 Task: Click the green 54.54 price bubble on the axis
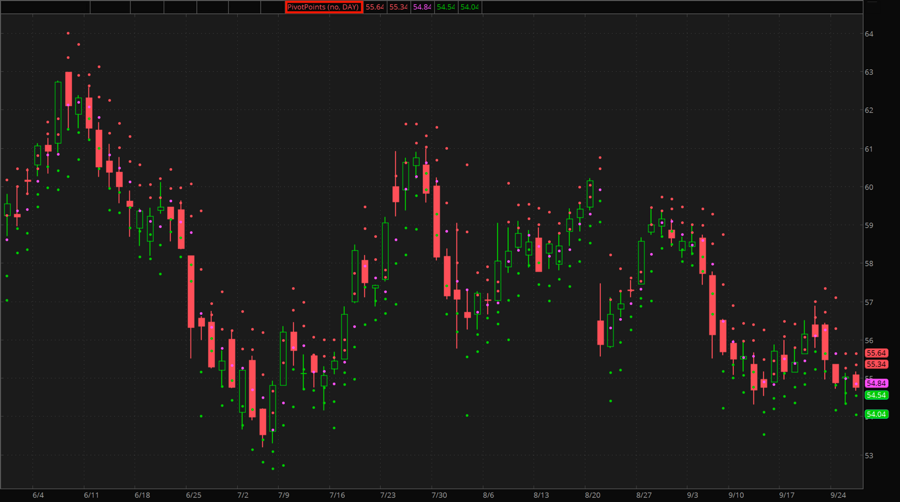click(877, 395)
